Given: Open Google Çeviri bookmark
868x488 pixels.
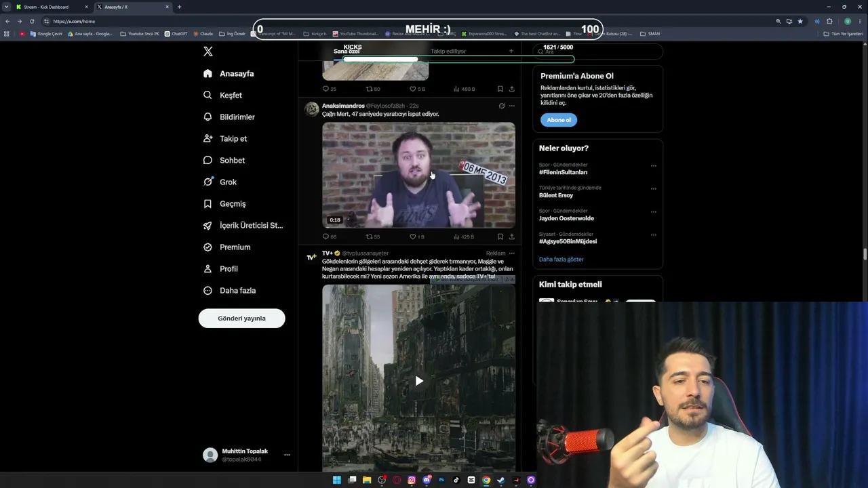Looking at the screenshot, I should tap(46, 33).
